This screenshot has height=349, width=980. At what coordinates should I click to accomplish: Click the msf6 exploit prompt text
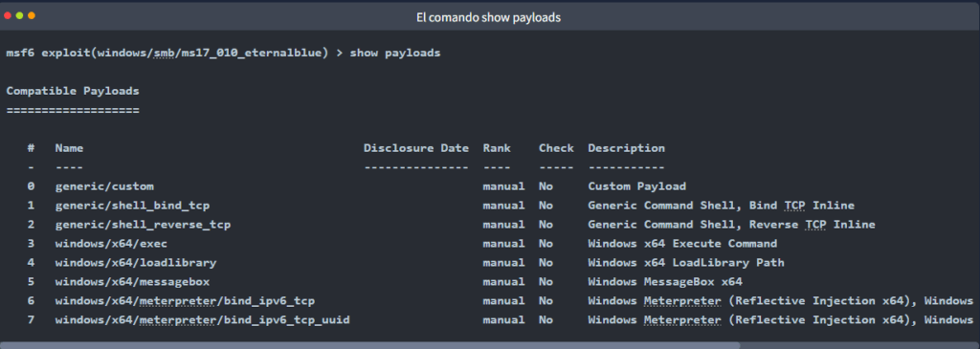[167, 54]
